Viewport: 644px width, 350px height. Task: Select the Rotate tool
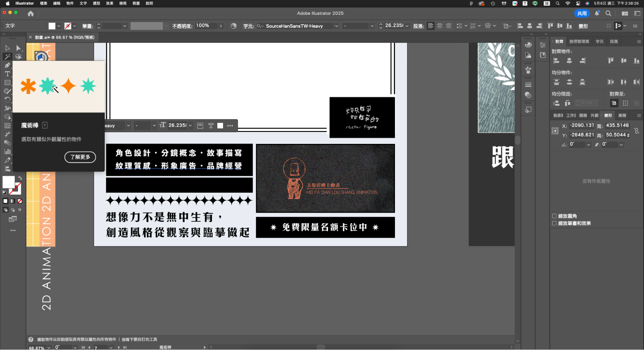click(7, 100)
